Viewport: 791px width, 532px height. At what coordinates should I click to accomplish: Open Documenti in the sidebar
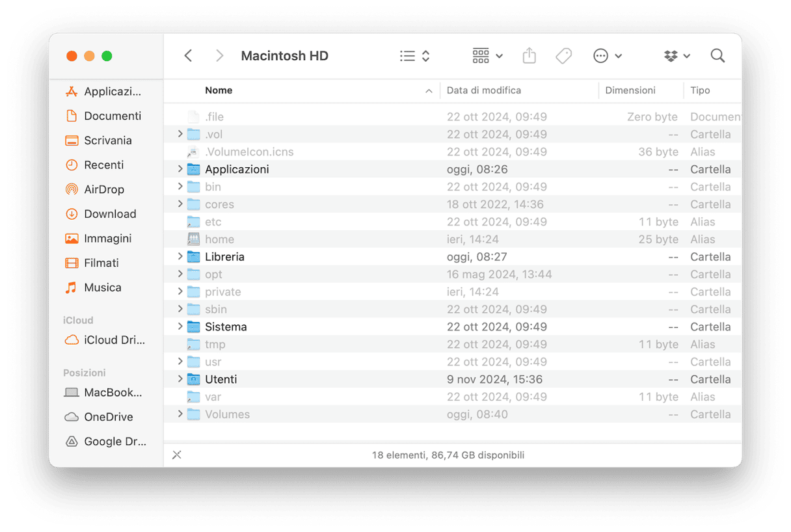pos(104,116)
